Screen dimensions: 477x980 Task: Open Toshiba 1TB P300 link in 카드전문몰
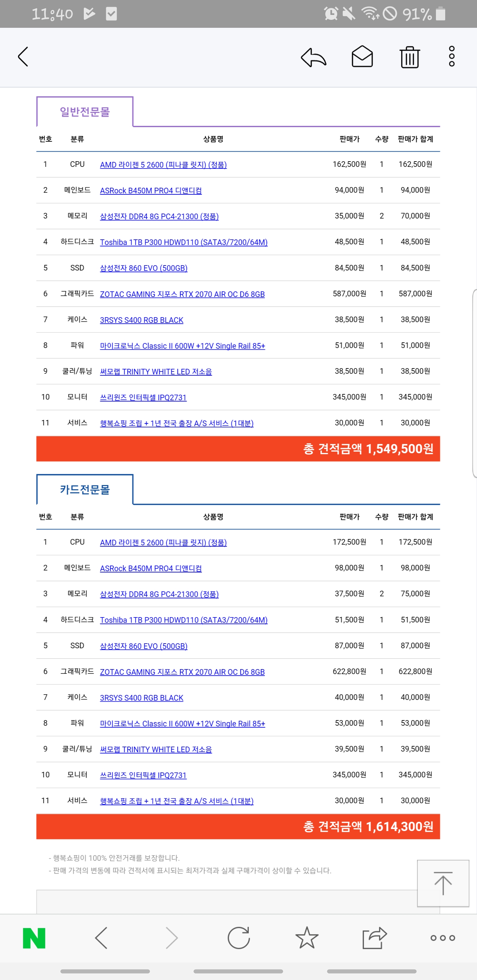click(x=184, y=620)
